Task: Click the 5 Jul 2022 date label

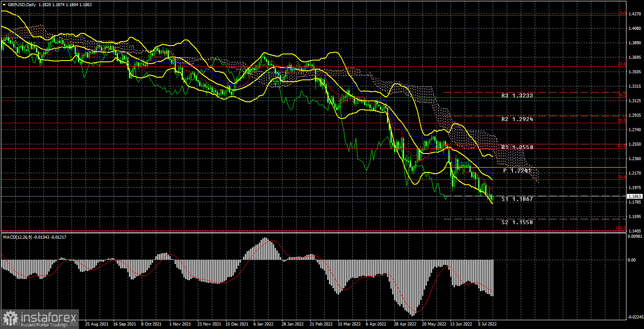Action: [488, 325]
